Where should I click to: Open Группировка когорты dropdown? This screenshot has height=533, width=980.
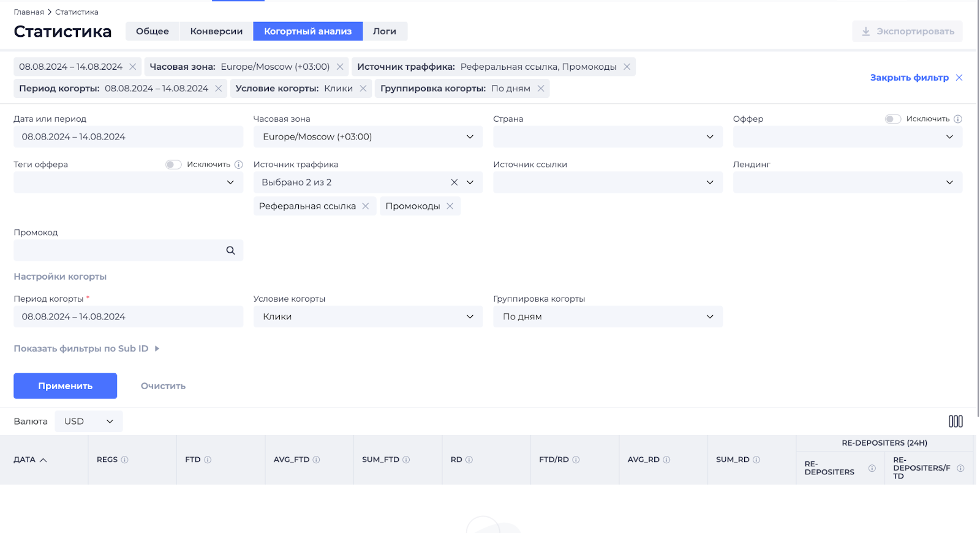pos(608,316)
